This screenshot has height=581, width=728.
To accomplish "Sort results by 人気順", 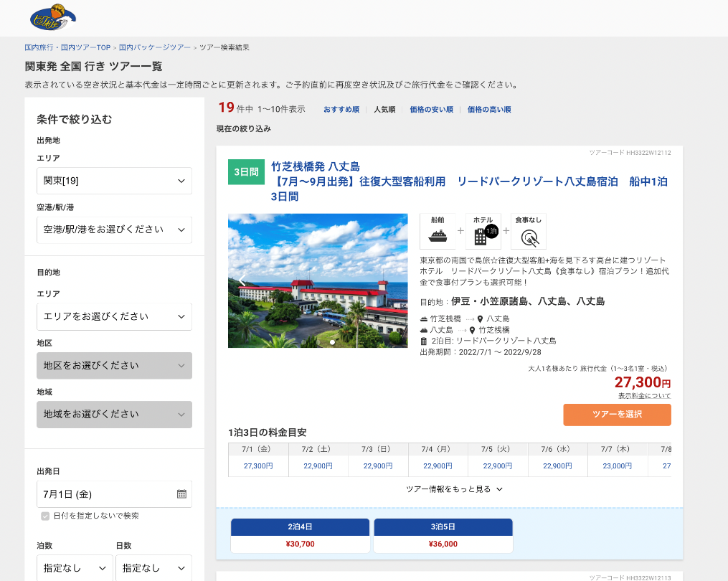I will pos(385,108).
